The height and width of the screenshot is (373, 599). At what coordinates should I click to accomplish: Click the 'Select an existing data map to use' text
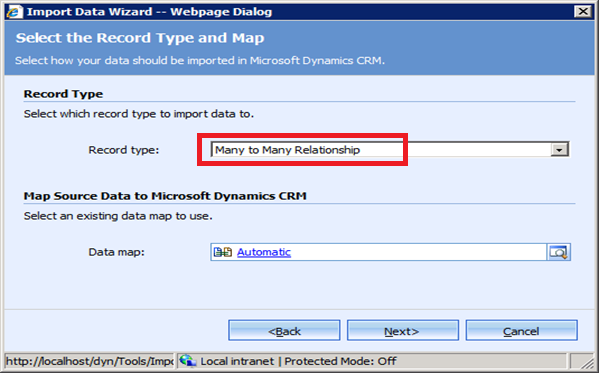(x=118, y=216)
